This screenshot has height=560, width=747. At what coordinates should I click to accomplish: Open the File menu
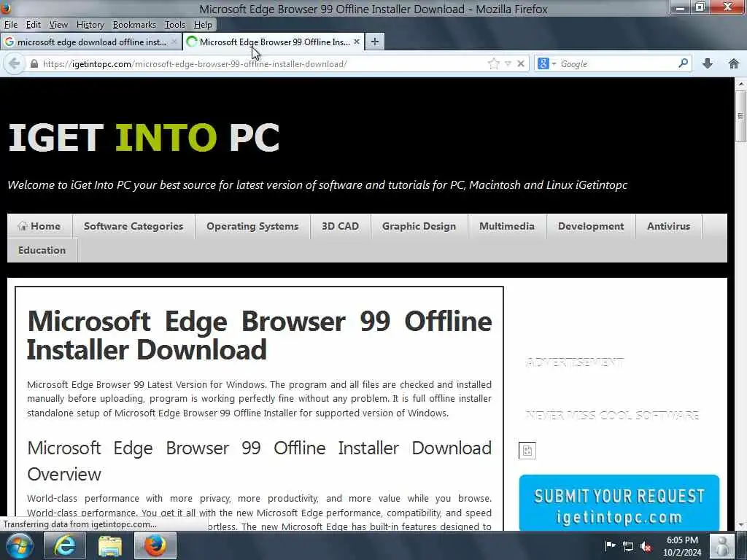coord(10,25)
